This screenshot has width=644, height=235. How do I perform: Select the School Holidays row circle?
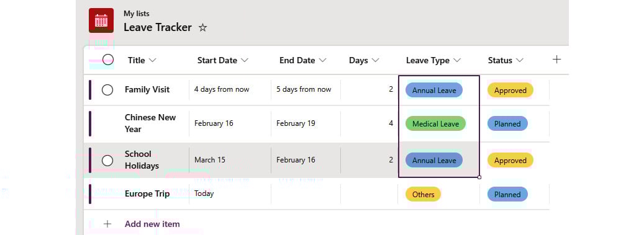107,161
